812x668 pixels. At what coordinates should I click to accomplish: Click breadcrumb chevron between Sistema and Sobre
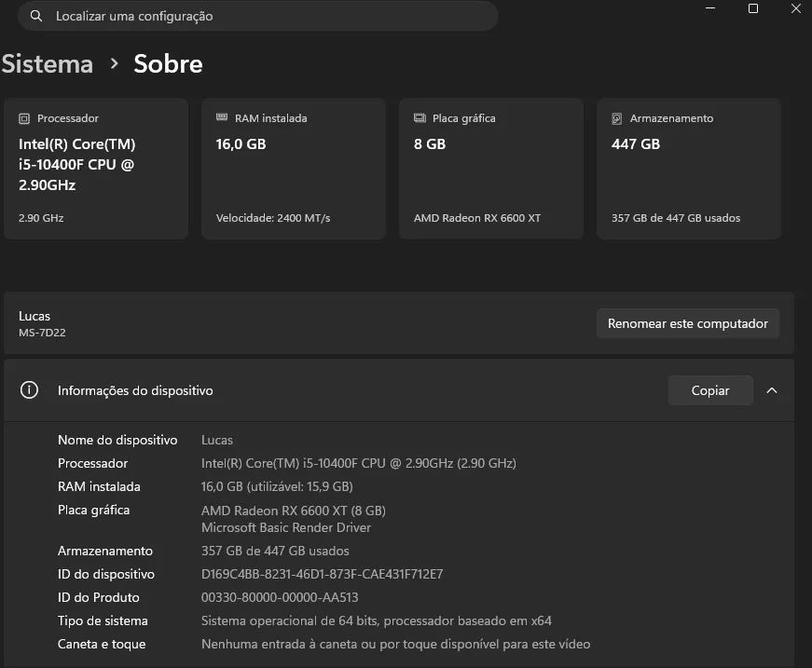tap(115, 64)
